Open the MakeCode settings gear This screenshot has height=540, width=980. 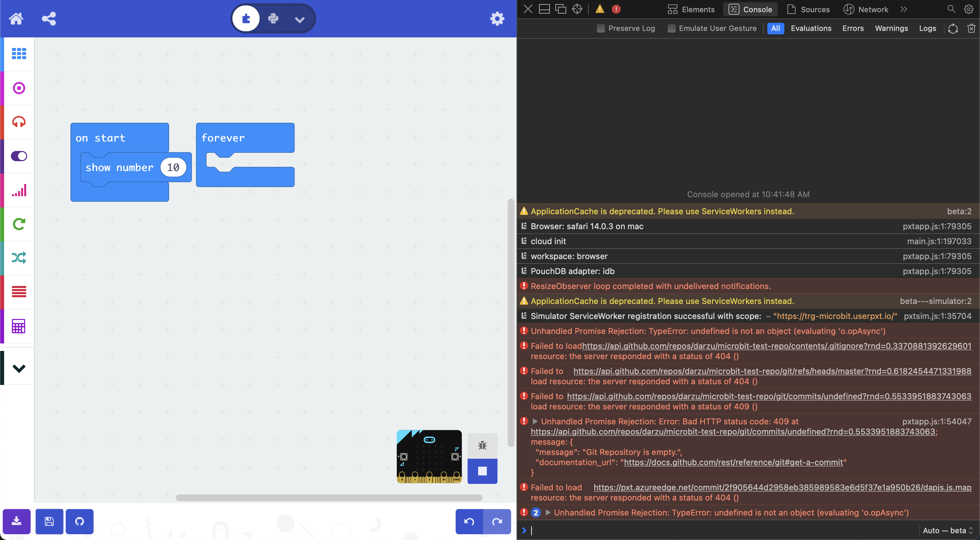click(497, 18)
